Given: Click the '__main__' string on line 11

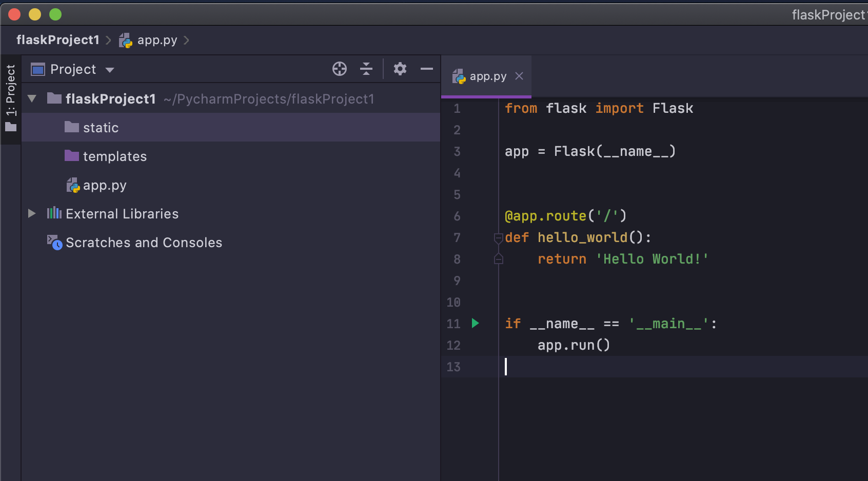Looking at the screenshot, I should 669,324.
